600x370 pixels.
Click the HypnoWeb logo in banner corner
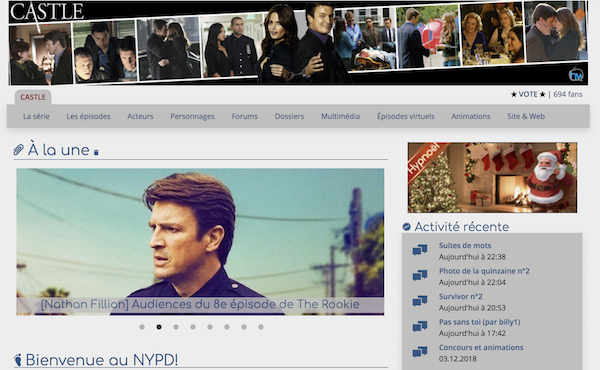tap(576, 74)
